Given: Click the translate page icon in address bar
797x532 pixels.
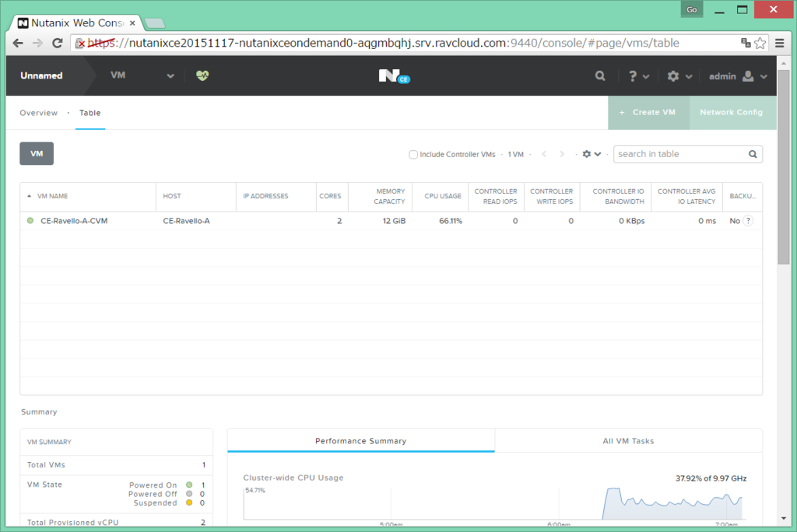Looking at the screenshot, I should pos(746,44).
